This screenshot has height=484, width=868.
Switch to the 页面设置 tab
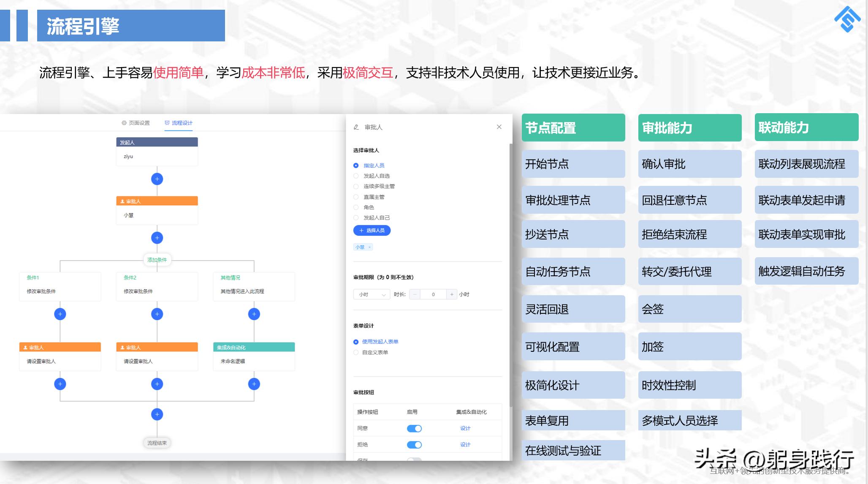(x=136, y=123)
